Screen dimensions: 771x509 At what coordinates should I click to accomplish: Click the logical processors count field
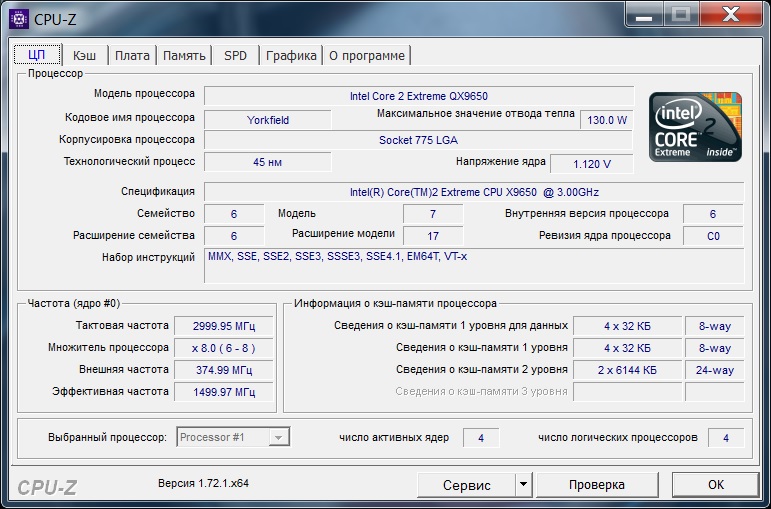726,438
